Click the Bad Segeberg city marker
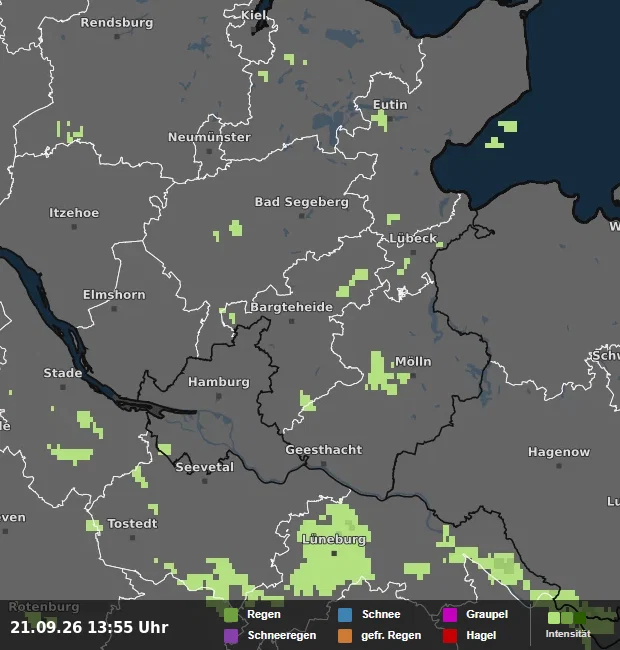 coord(302,216)
